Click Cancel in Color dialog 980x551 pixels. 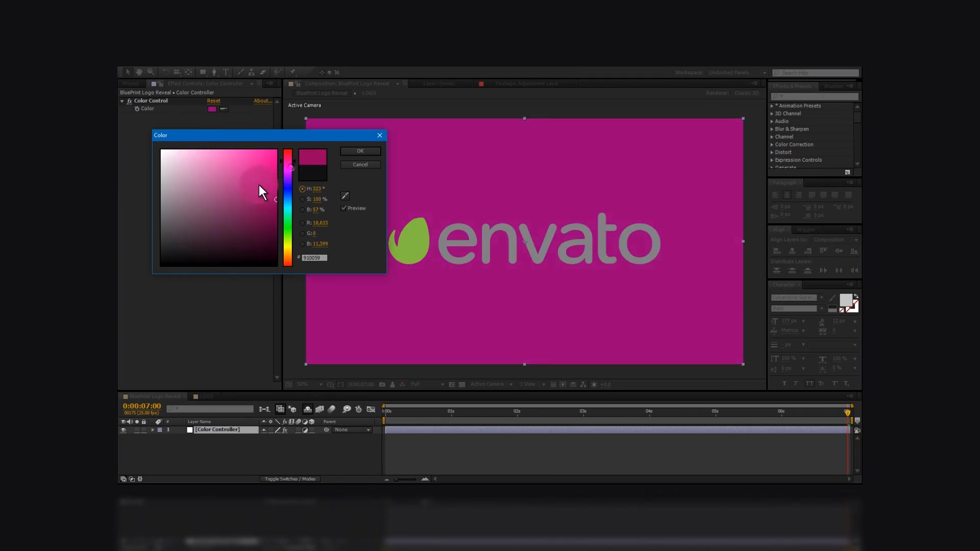click(360, 165)
